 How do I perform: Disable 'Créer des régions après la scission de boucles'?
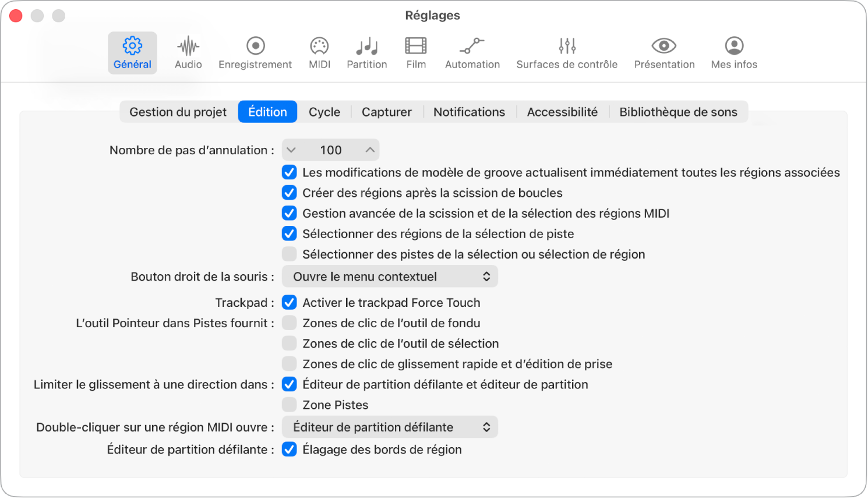click(x=290, y=193)
